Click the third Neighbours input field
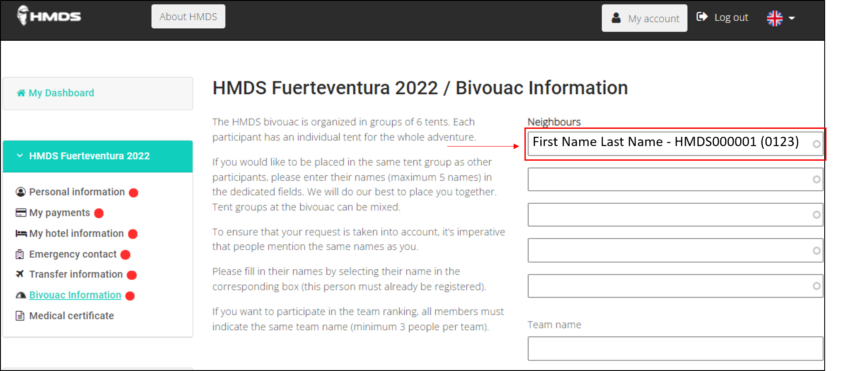The image size is (868, 371). (675, 215)
